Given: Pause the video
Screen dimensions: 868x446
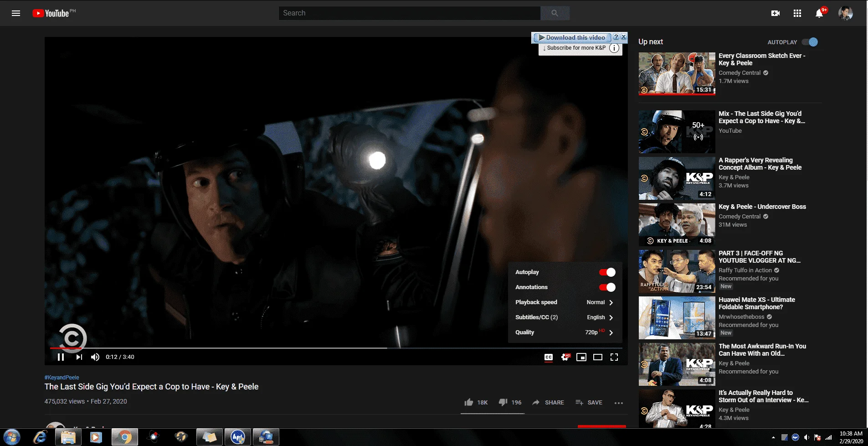Looking at the screenshot, I should click(61, 357).
